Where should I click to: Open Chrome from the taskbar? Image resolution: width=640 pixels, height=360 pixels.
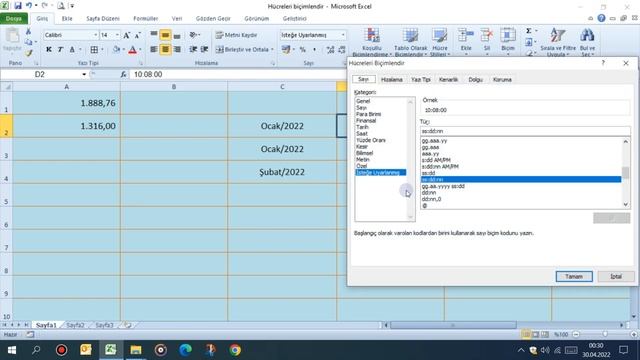click(235, 350)
